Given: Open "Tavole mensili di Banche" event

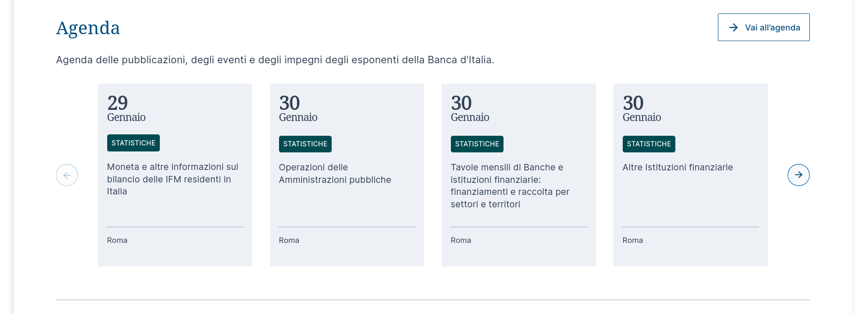Looking at the screenshot, I should pyautogui.click(x=510, y=186).
